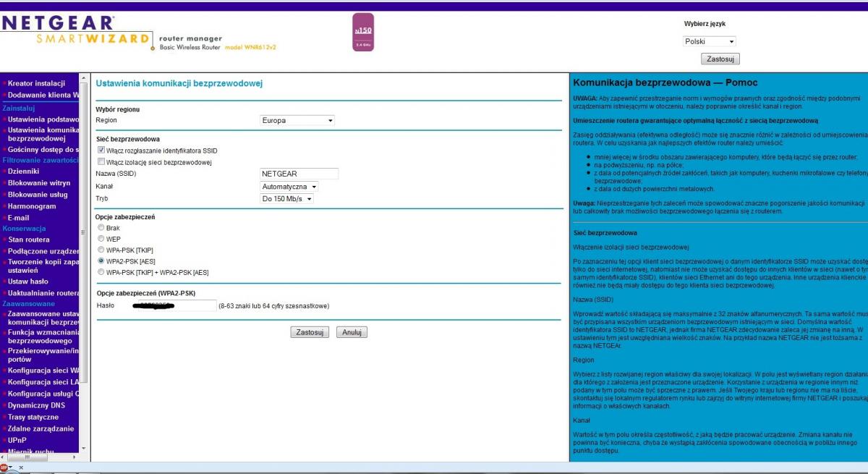Select WPA-PSK [TKIP] + WPA2-PSK [AES] option
This screenshot has width=868, height=474.
coord(101,271)
